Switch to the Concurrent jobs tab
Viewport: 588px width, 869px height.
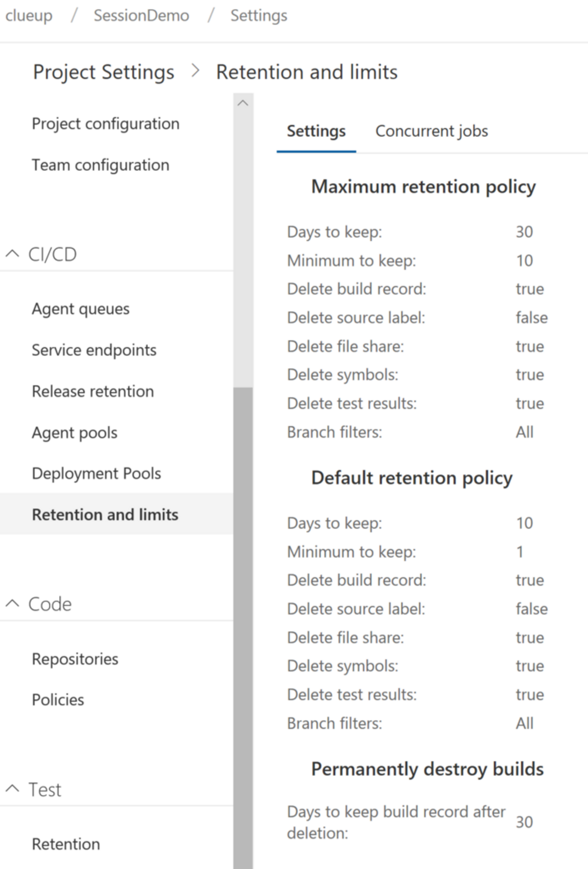tap(432, 131)
